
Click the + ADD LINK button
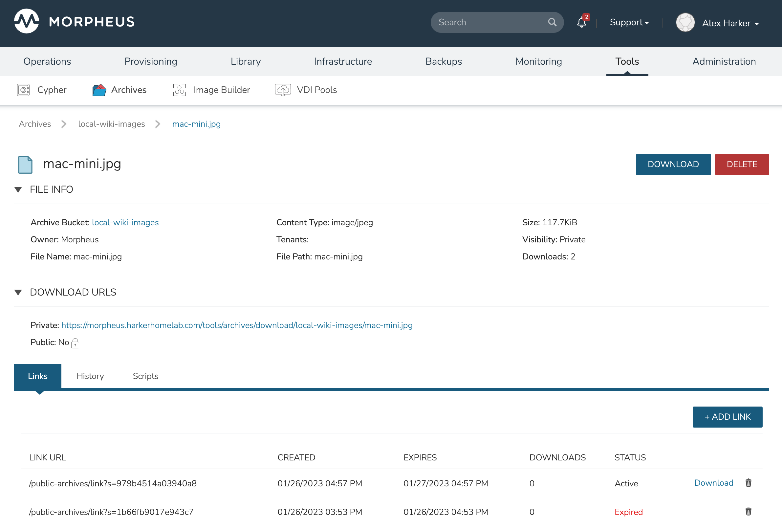pyautogui.click(x=727, y=417)
